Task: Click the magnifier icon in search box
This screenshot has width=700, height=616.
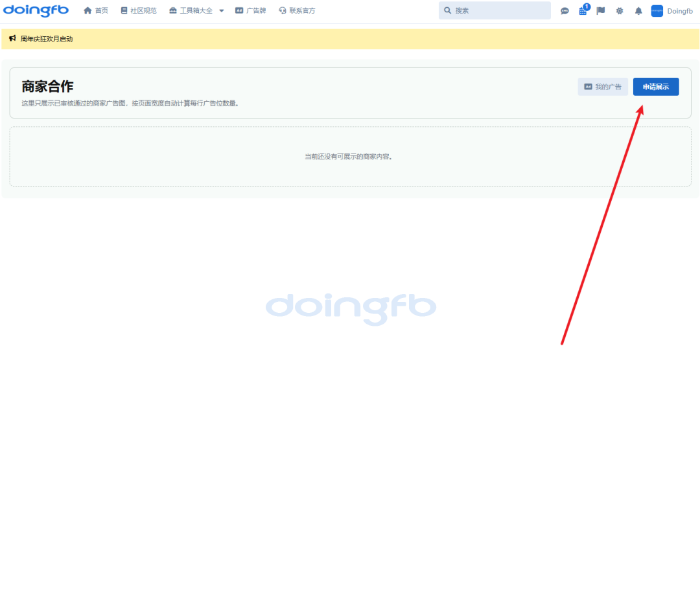Action: coord(447,10)
